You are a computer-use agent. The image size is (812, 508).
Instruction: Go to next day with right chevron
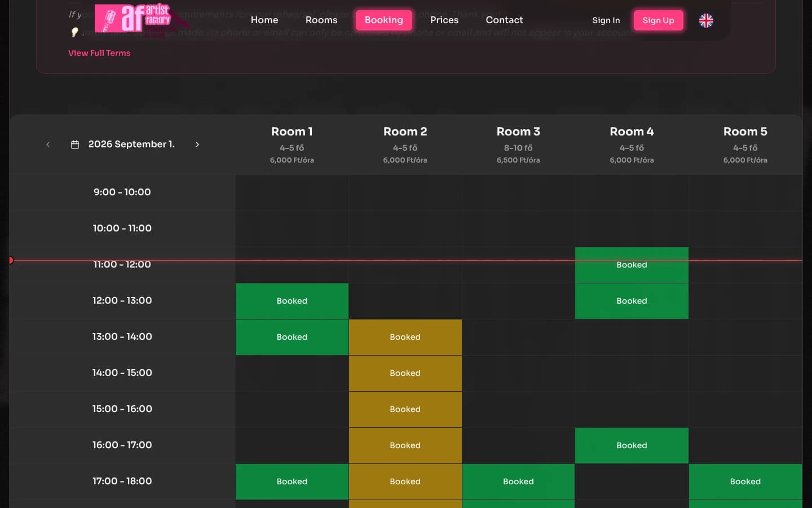pyautogui.click(x=197, y=144)
